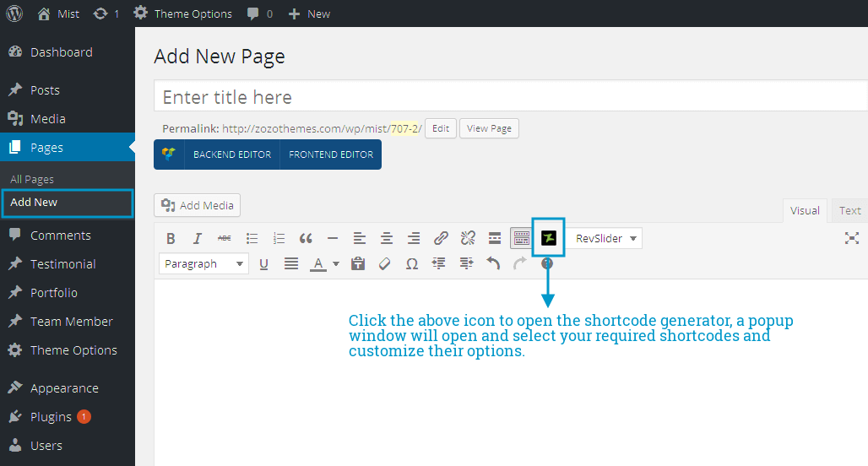Toggle underline formatting
868x466 pixels.
[x=263, y=264]
